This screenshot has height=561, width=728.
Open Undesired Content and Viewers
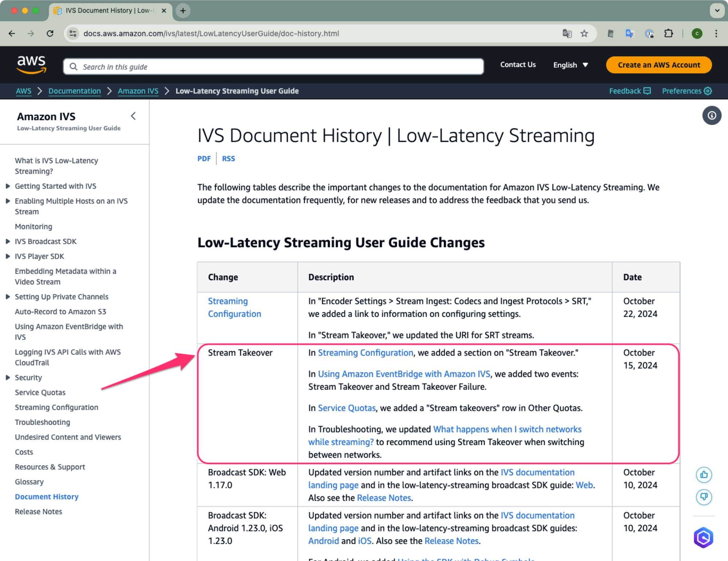click(68, 437)
